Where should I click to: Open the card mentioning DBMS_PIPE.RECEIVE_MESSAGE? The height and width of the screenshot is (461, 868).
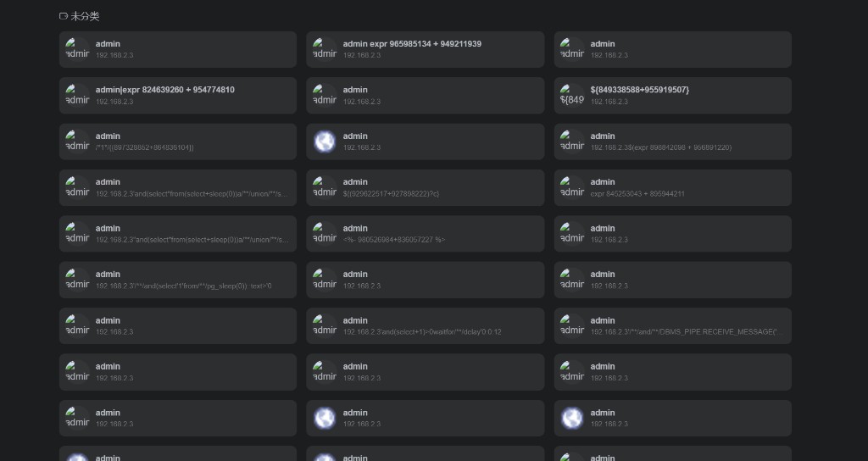click(672, 325)
